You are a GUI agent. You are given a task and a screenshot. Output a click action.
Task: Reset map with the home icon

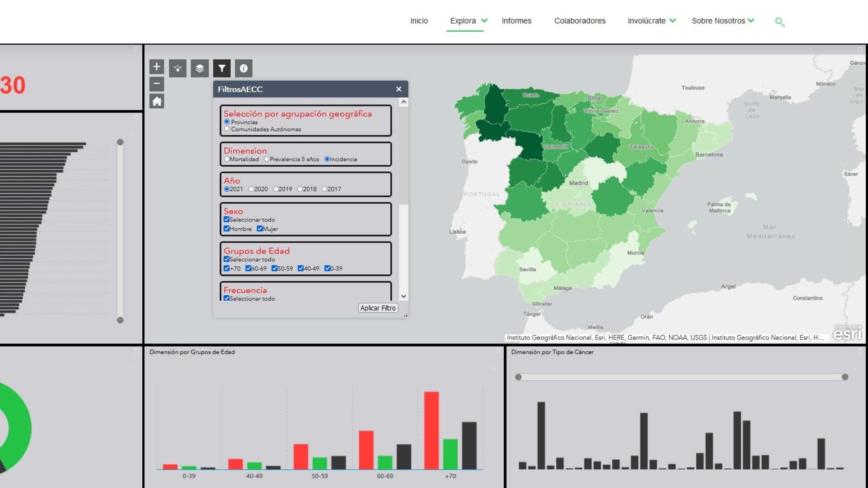pyautogui.click(x=156, y=101)
